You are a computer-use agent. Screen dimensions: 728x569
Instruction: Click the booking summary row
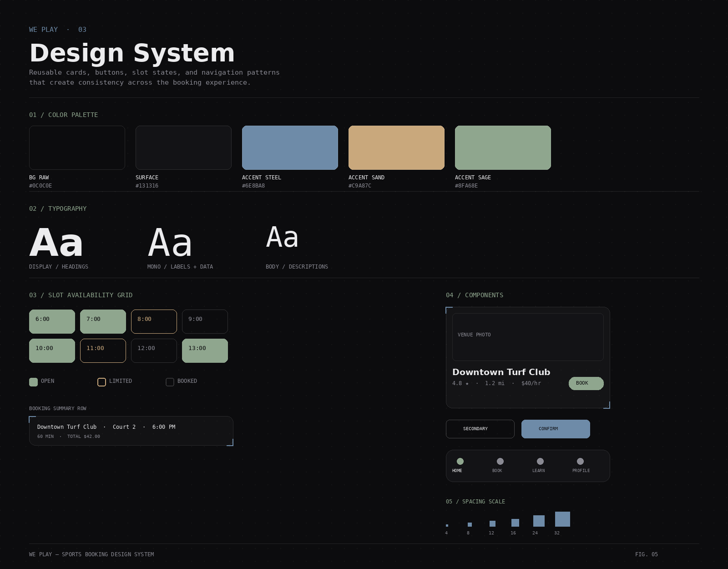tap(131, 431)
